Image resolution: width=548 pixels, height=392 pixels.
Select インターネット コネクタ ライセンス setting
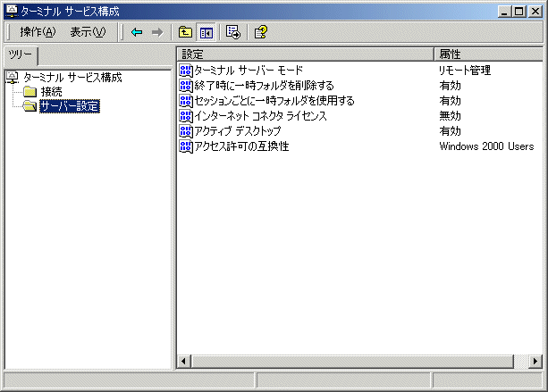click(260, 116)
